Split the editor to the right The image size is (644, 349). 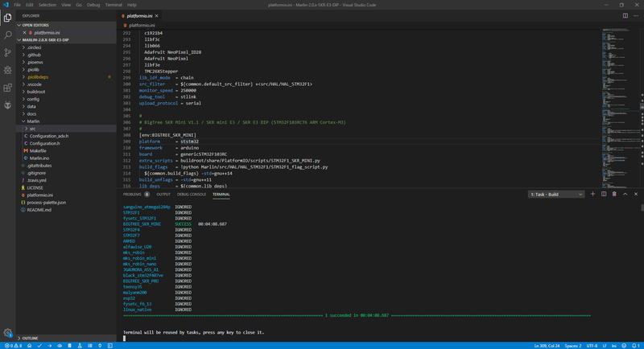tap(625, 15)
